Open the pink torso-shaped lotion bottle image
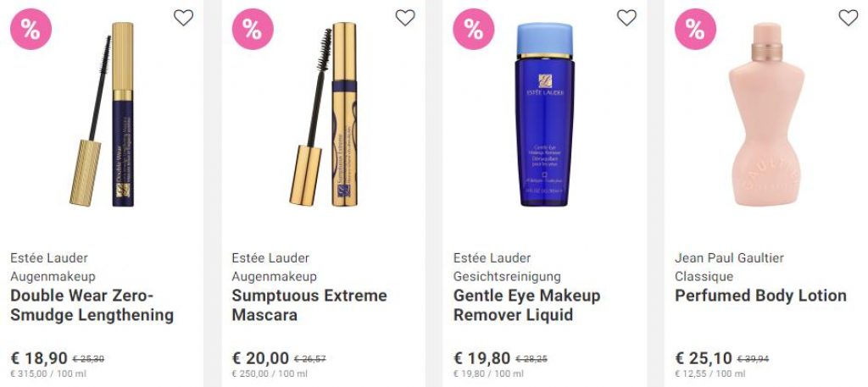The height and width of the screenshot is (387, 868). (766, 114)
